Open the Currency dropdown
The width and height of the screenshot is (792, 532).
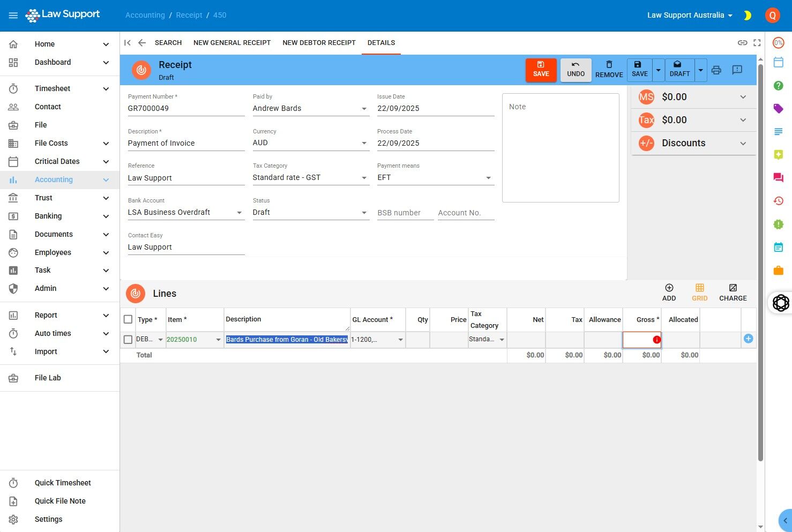coord(311,143)
